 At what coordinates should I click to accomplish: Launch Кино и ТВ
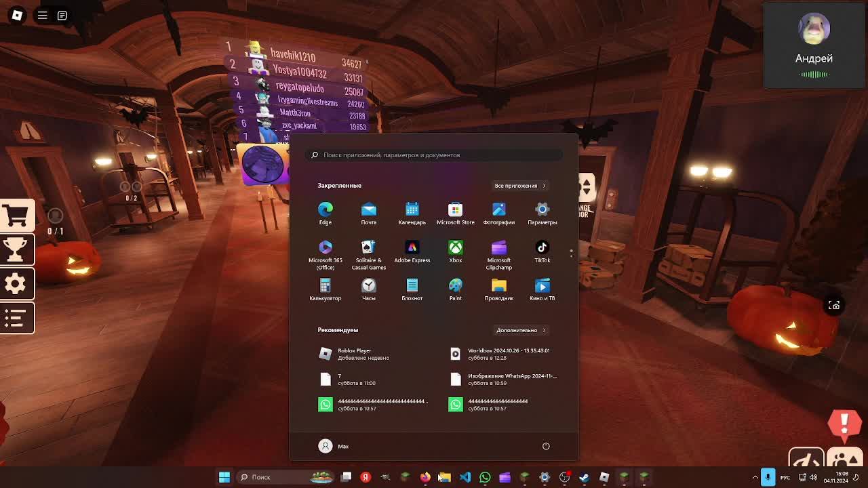(542, 289)
